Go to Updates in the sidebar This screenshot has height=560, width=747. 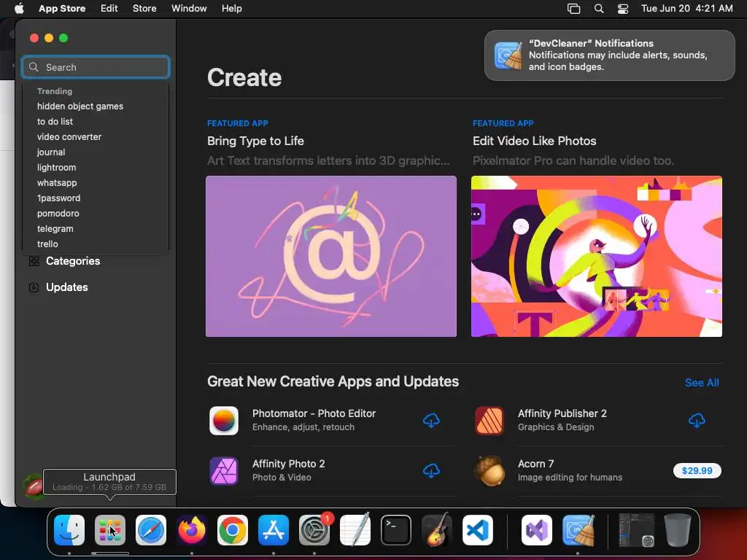coord(66,287)
